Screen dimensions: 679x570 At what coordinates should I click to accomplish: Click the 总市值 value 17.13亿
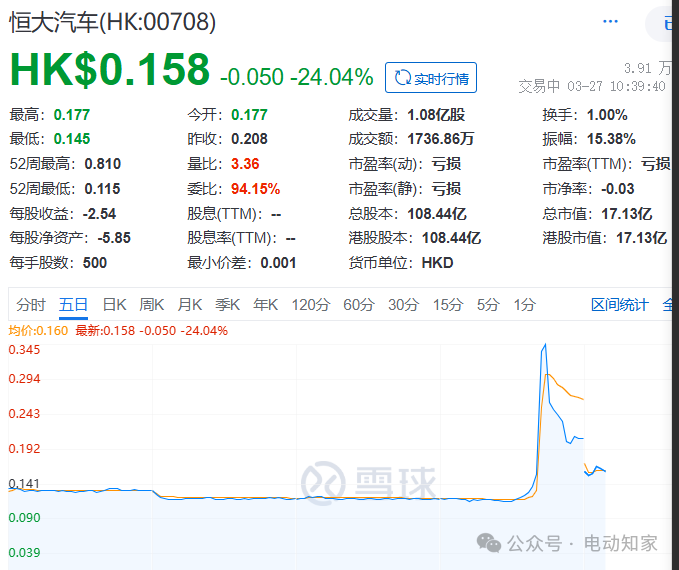click(x=627, y=214)
